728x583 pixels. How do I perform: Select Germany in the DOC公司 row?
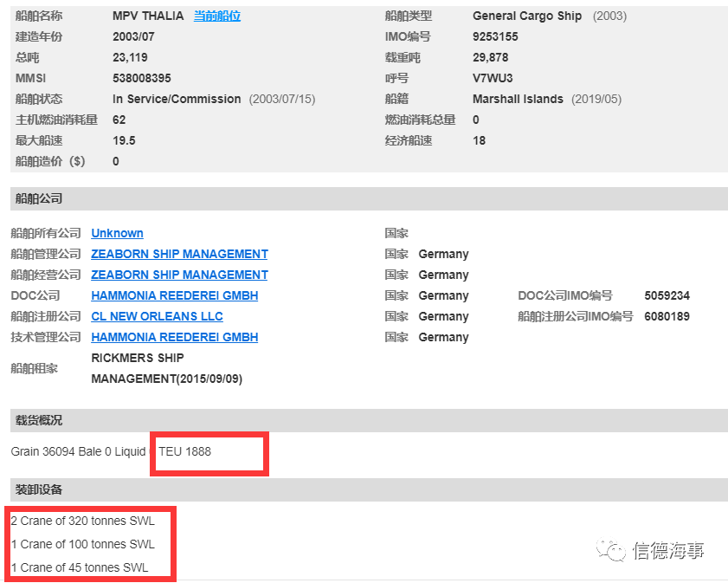pos(443,295)
